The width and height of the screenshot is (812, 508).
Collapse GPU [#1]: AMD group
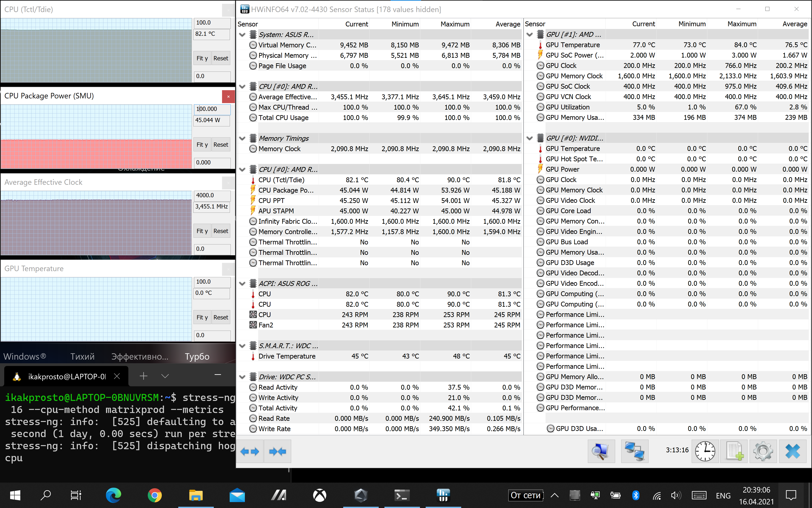point(529,34)
